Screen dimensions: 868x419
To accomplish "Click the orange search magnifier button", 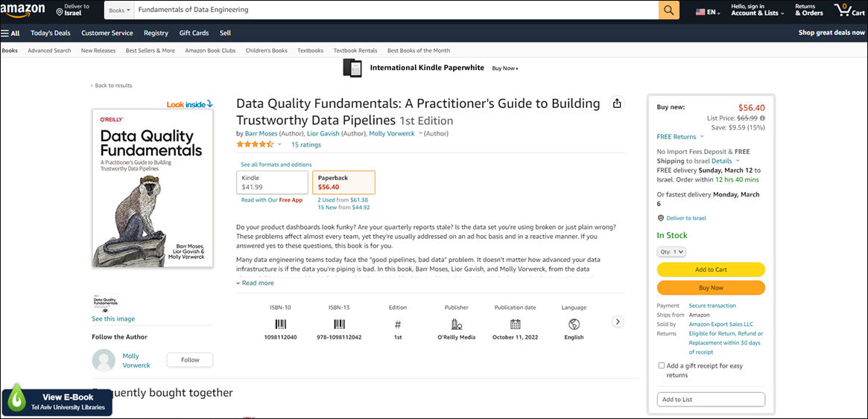I will 668,10.
